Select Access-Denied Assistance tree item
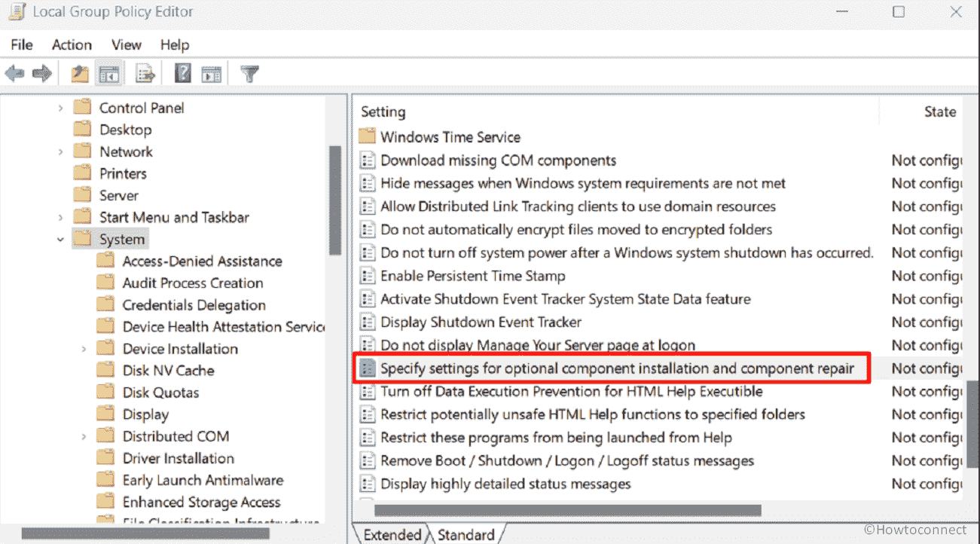980x544 pixels. tap(203, 261)
